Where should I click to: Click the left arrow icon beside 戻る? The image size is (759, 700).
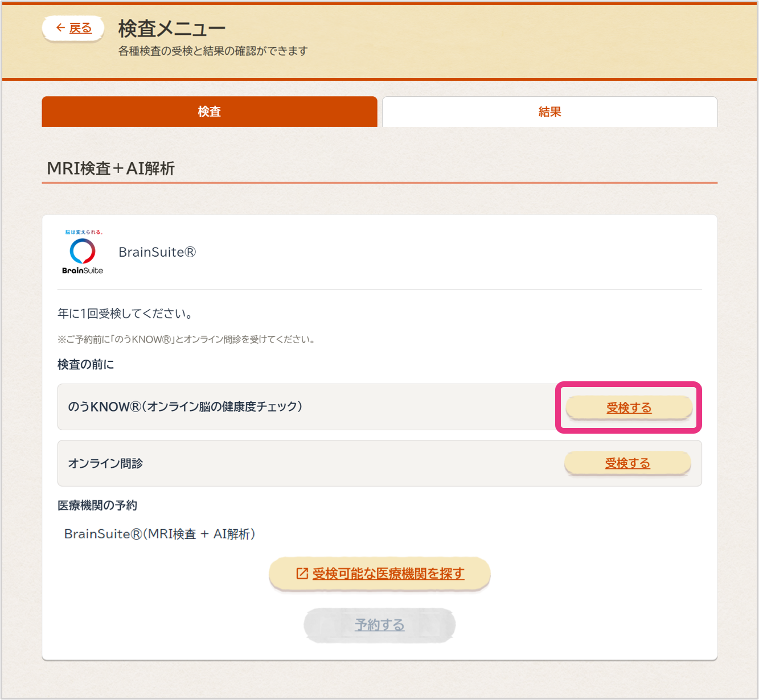(x=60, y=28)
